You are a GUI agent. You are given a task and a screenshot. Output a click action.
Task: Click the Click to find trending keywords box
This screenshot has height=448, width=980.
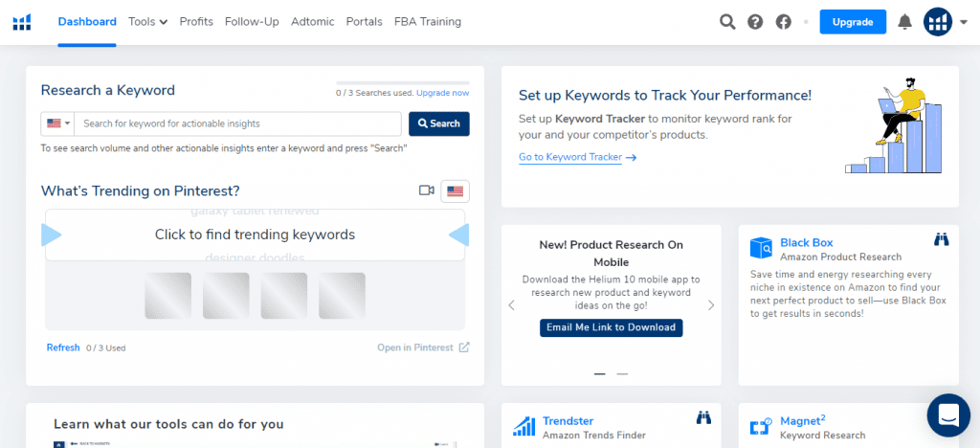(x=255, y=235)
